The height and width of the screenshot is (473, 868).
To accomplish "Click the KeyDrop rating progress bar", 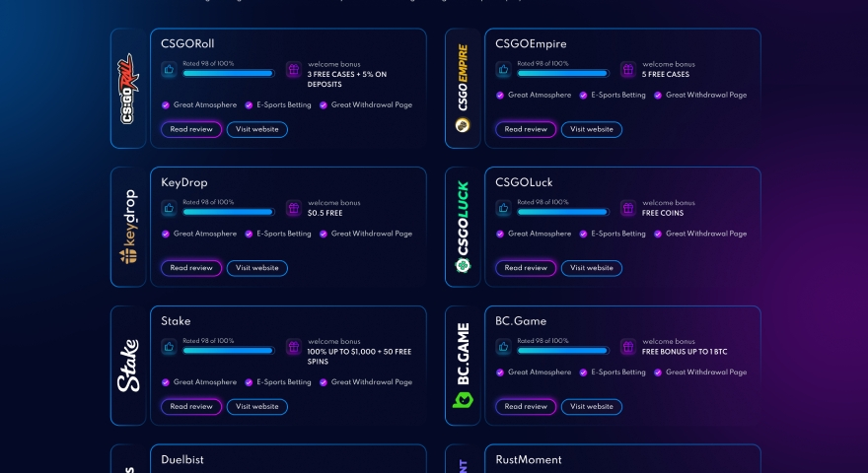I will (229, 212).
